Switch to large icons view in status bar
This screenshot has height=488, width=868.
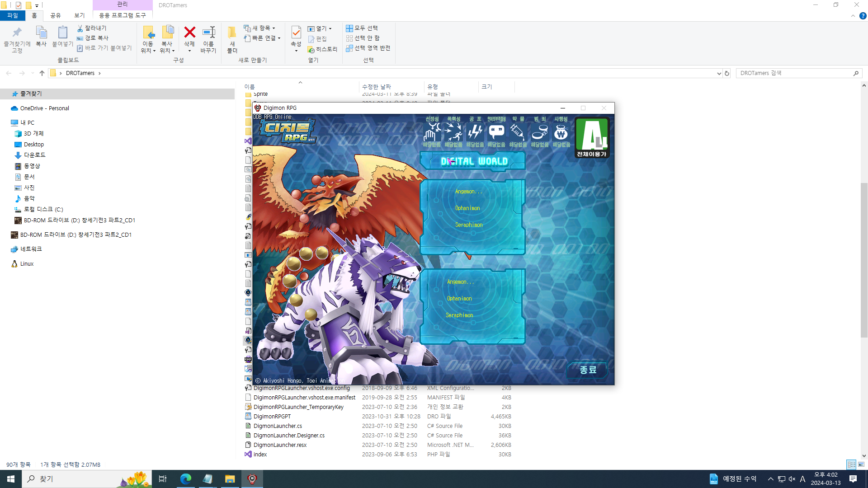pos(861,465)
